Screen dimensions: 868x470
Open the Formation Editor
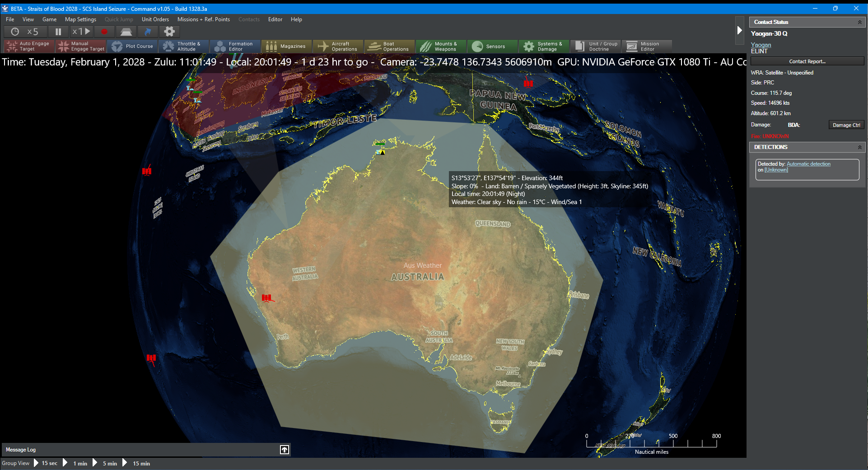point(235,46)
